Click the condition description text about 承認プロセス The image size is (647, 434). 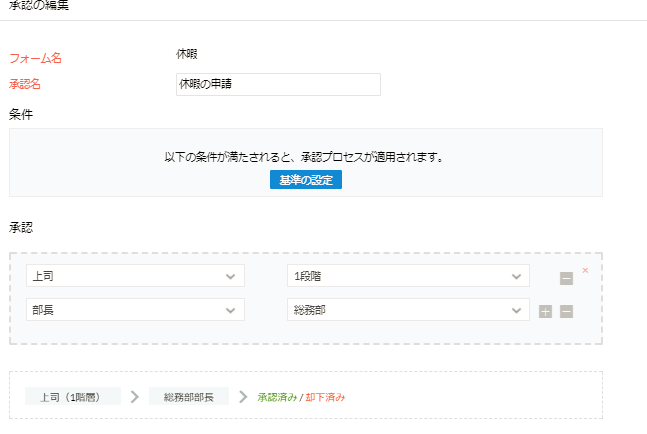click(304, 157)
